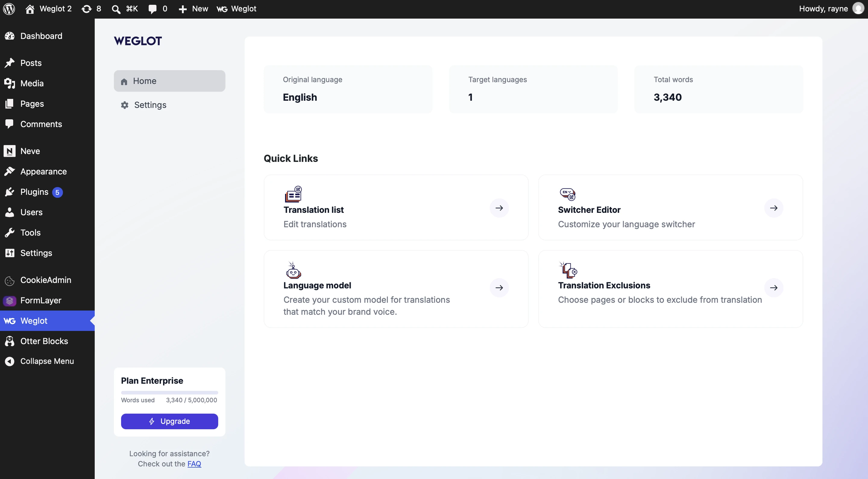Open the Posts menu
868x479 pixels.
47,63
